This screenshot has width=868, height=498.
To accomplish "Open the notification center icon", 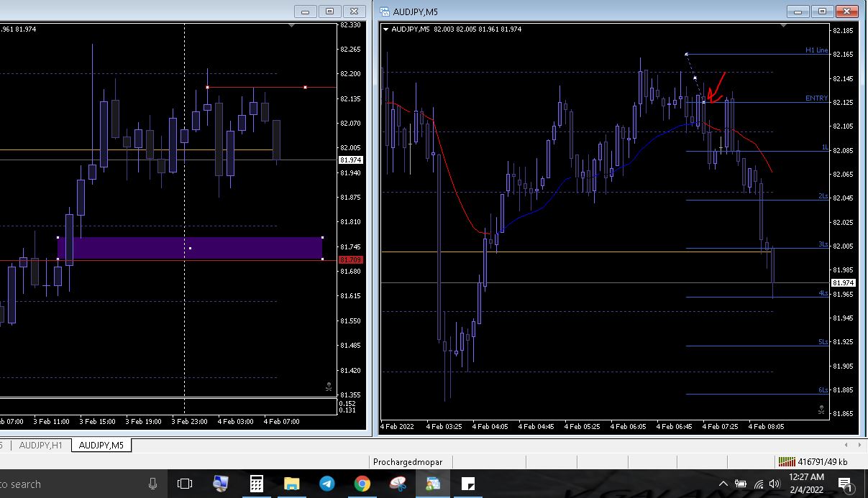I will [x=846, y=484].
